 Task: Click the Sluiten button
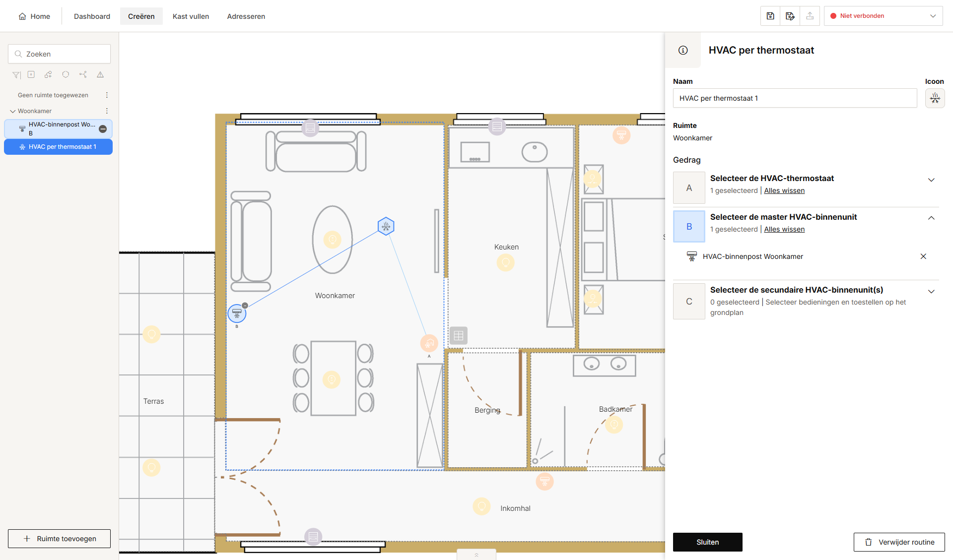click(707, 542)
